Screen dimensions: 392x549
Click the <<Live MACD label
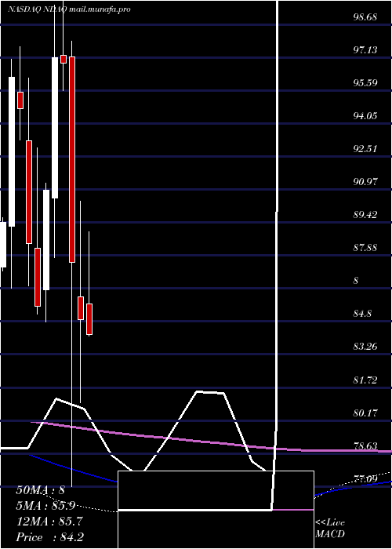click(x=330, y=529)
